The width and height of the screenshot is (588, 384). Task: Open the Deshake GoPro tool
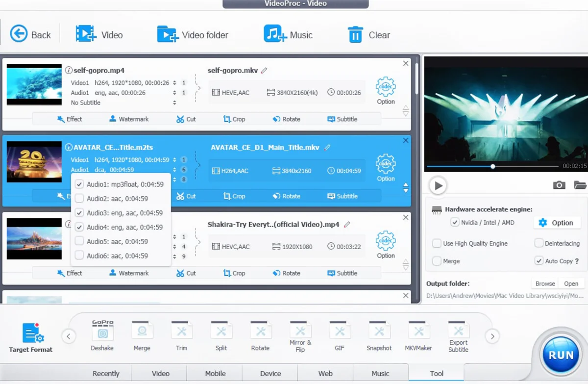coord(102,335)
